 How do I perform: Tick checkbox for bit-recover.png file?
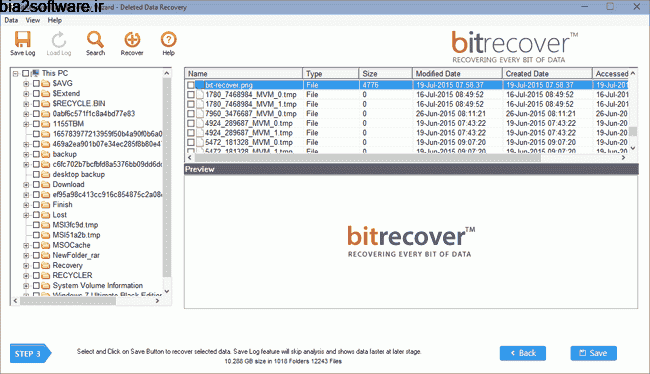[x=191, y=85]
